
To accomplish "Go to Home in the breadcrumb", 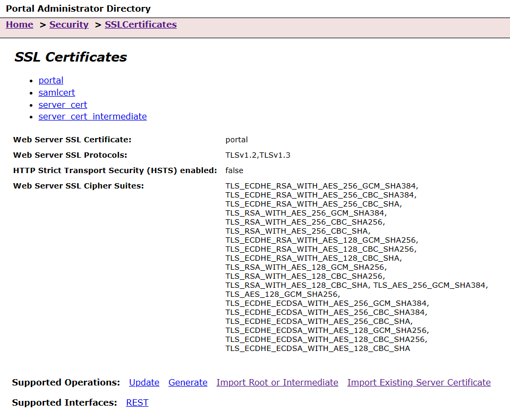I will (x=20, y=25).
